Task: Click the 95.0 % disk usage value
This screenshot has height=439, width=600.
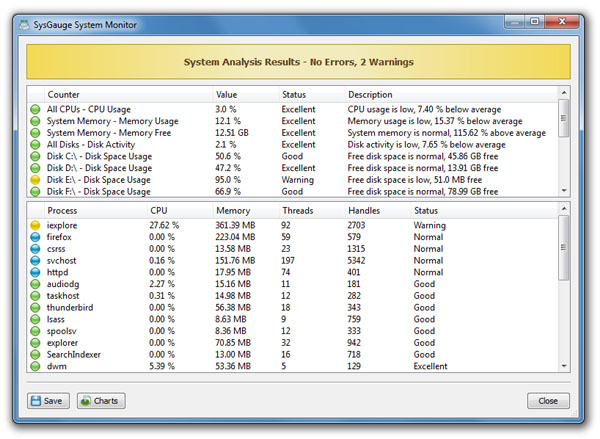Action: [x=228, y=180]
